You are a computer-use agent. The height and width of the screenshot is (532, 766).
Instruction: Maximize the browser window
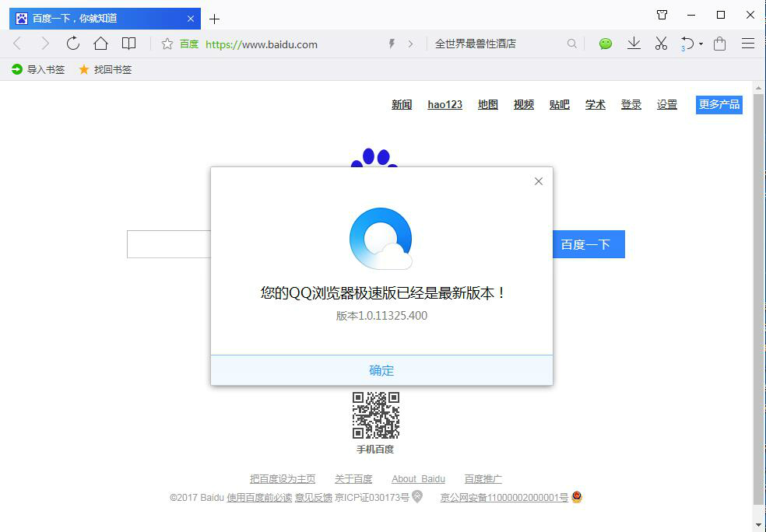(x=721, y=15)
